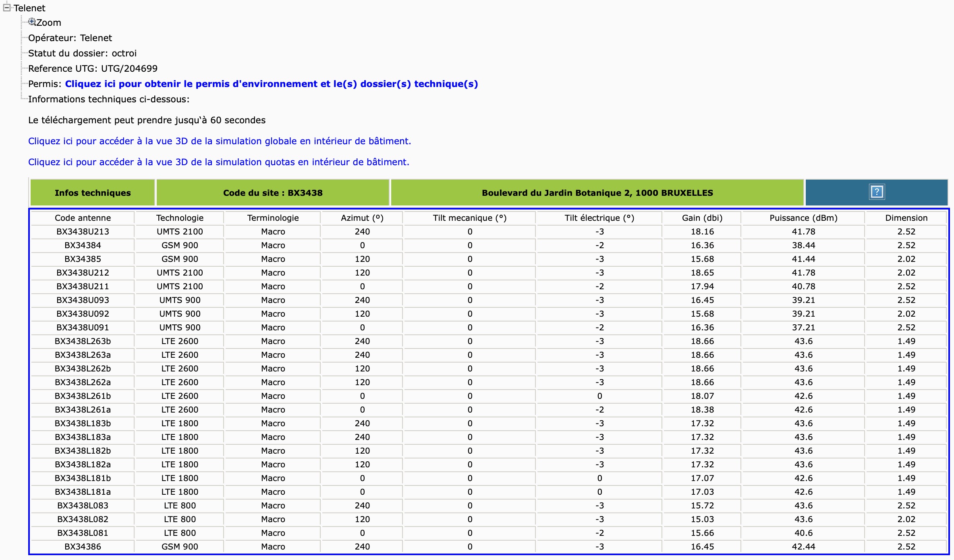Click the Dimension column header
Screen dimensions: 954x560
906,218
